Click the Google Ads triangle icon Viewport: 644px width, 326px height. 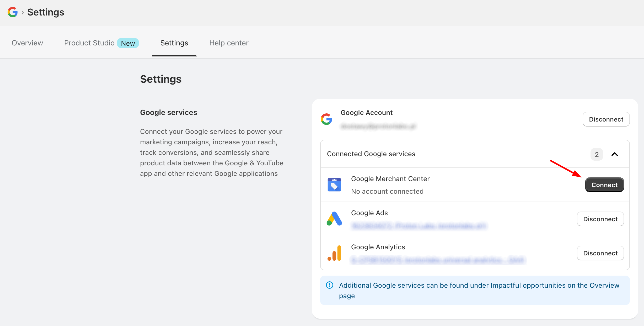[x=334, y=219]
